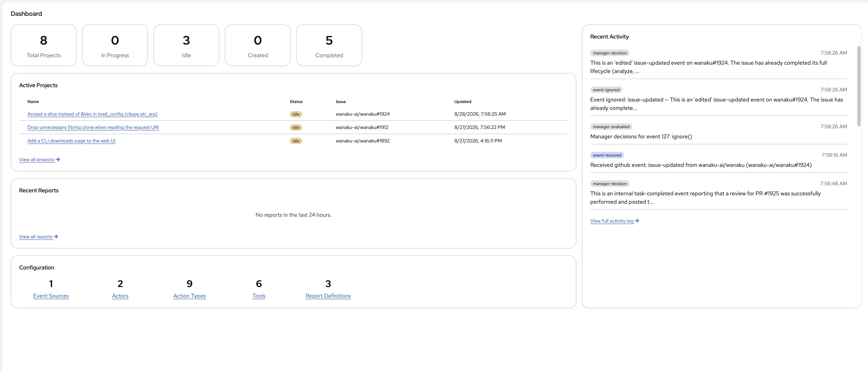
Task: Click the arrow icon beside View full activity log
Action: pos(637,221)
